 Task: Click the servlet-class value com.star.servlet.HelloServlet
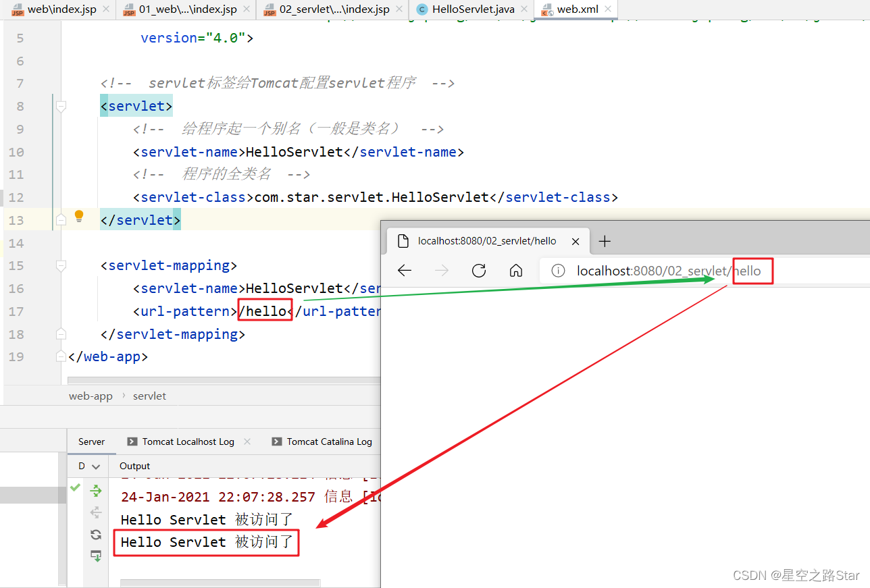click(x=372, y=197)
